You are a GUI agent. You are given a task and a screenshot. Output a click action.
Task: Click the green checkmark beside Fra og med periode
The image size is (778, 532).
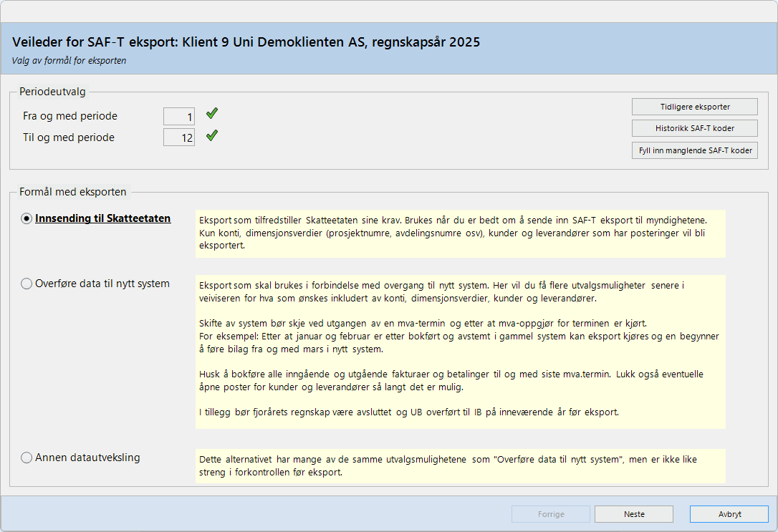click(x=211, y=114)
